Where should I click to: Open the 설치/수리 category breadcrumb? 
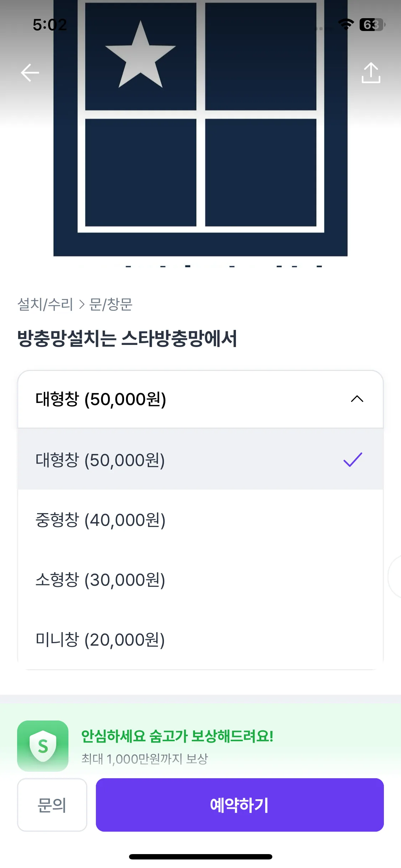45,304
